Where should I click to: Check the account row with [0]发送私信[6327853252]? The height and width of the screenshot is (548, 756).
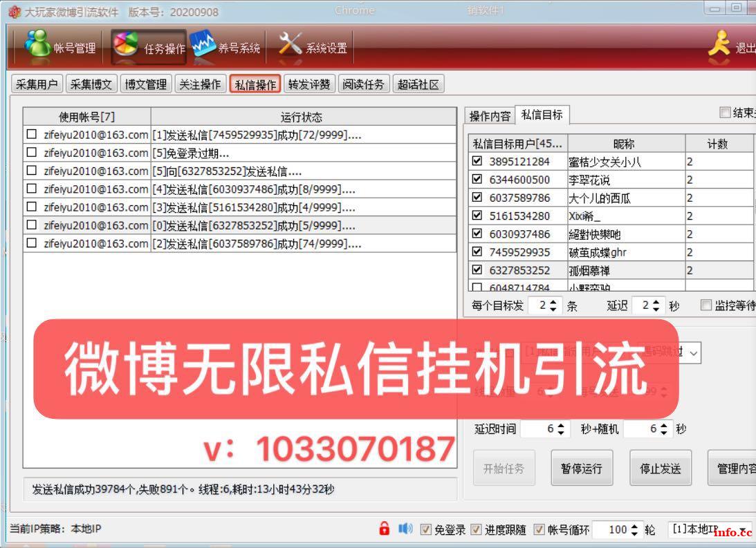[32, 225]
